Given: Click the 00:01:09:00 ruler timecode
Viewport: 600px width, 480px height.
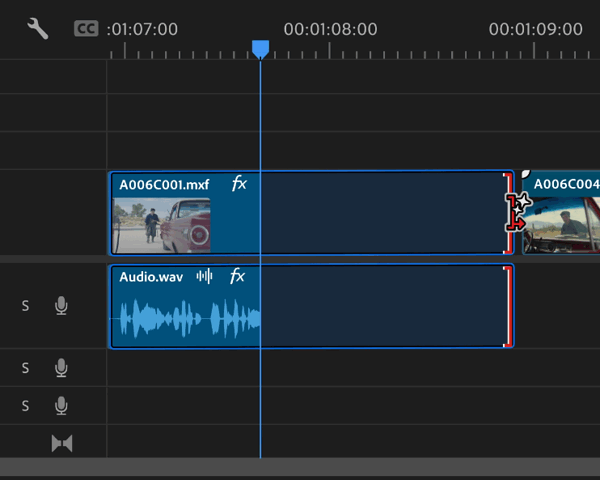Looking at the screenshot, I should 535,29.
